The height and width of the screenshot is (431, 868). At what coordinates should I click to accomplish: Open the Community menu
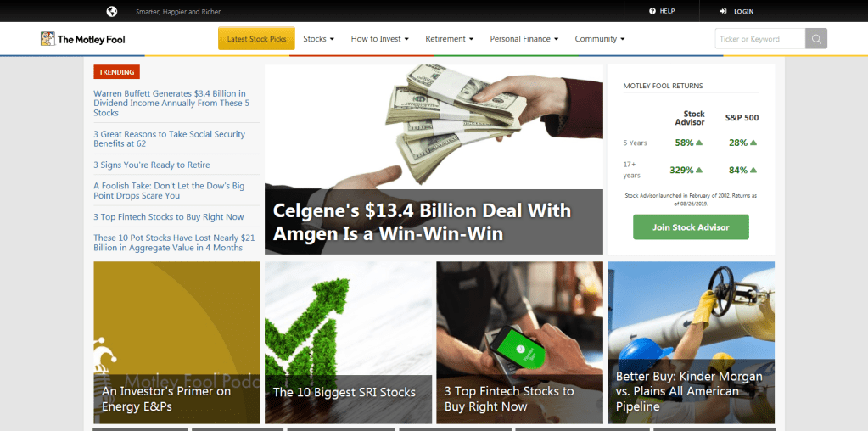(x=600, y=39)
